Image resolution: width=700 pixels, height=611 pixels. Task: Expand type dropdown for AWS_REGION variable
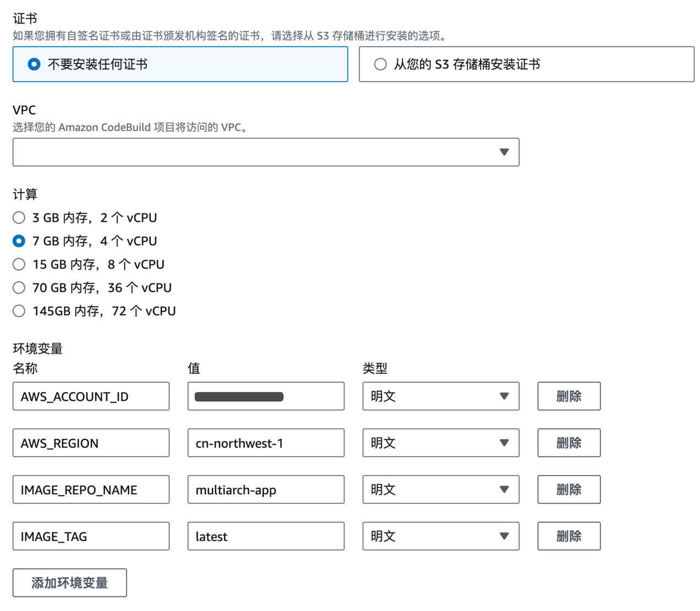click(x=440, y=443)
